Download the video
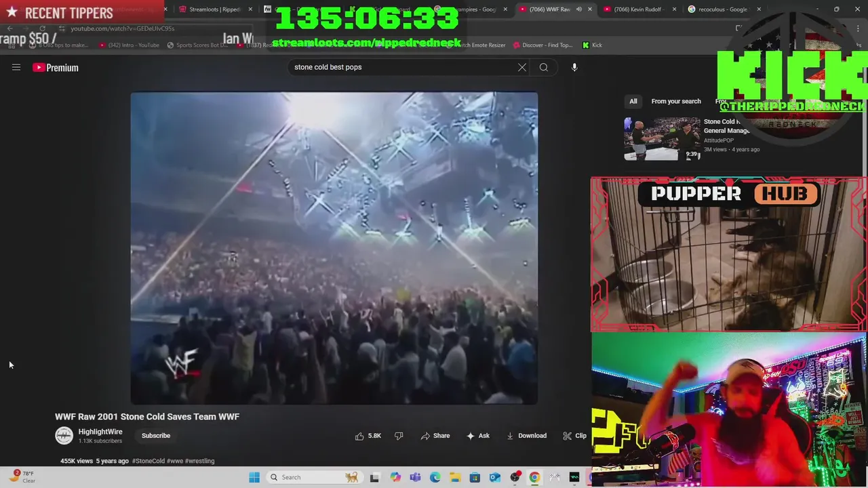 coord(526,436)
